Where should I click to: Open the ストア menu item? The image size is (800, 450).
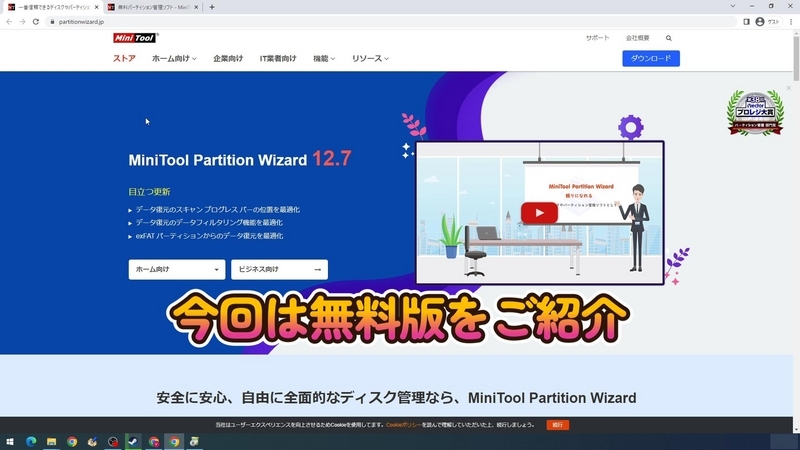pyautogui.click(x=124, y=58)
